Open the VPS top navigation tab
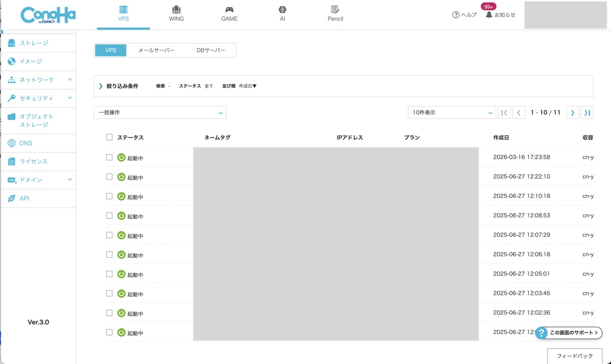 123,14
